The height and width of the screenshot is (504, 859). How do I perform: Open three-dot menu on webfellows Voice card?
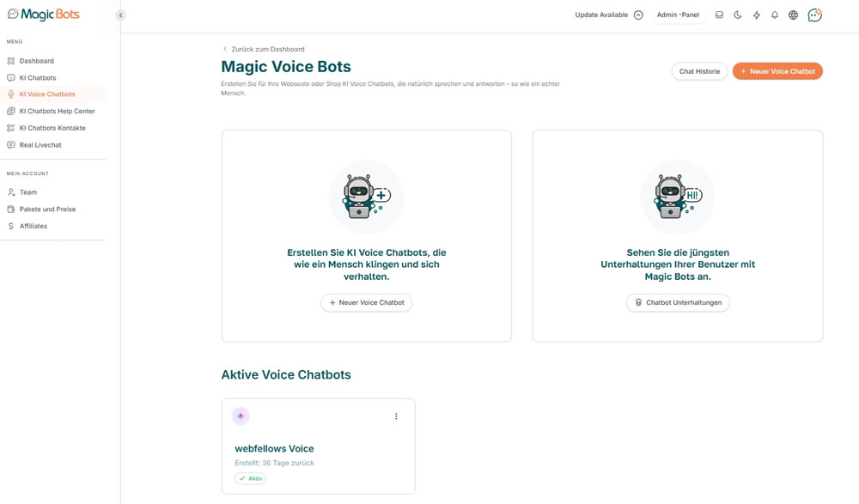396,416
